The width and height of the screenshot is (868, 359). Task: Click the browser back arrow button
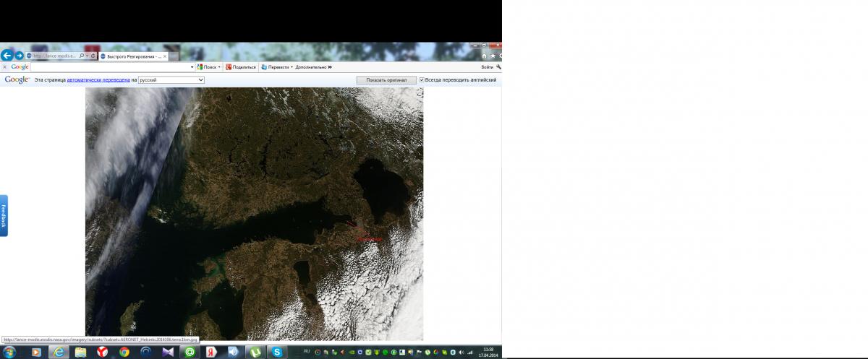[x=7, y=56]
